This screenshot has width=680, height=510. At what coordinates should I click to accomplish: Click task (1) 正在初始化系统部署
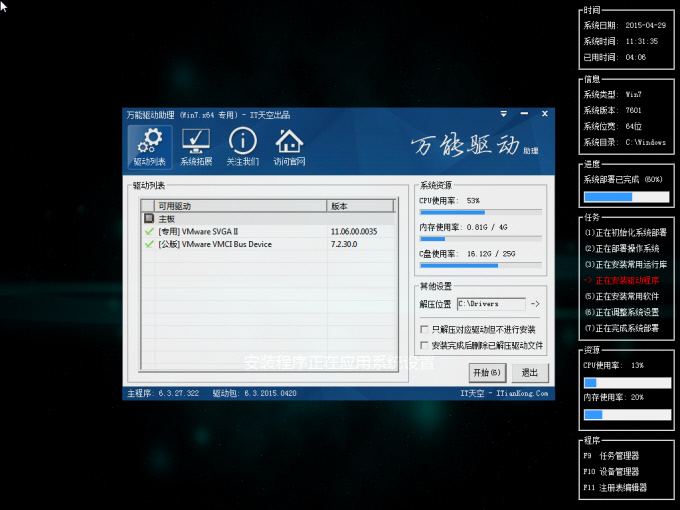click(x=625, y=232)
